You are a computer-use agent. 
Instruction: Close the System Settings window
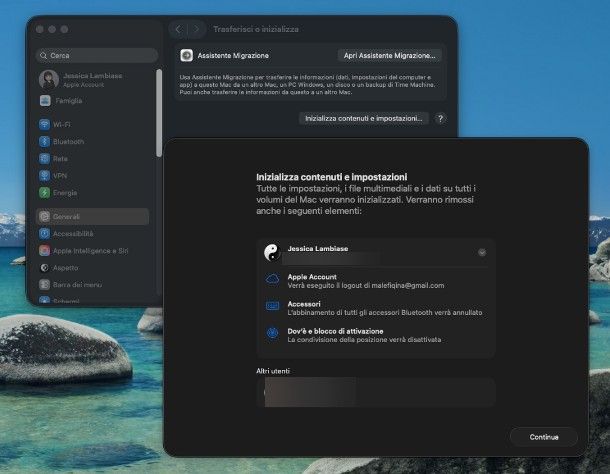point(39,29)
